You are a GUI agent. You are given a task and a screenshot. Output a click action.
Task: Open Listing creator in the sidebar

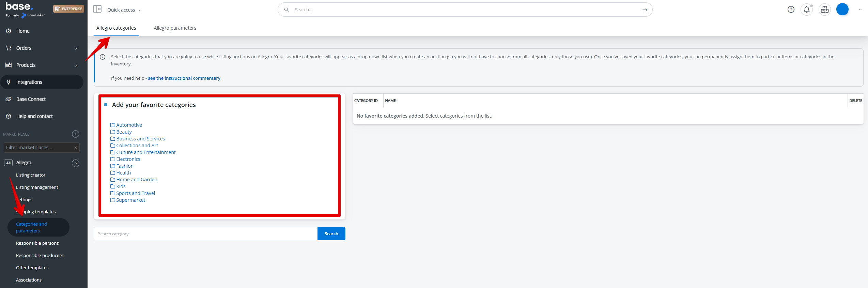(31, 175)
